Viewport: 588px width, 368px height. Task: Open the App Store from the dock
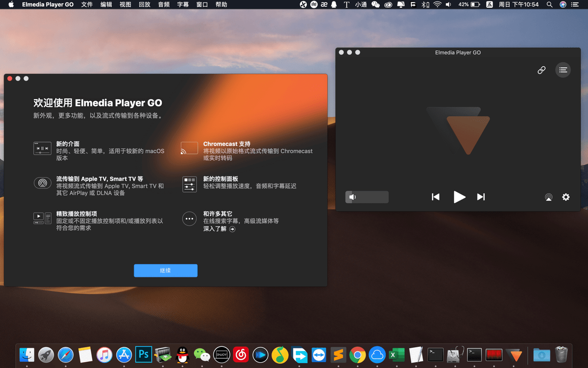[x=124, y=354]
